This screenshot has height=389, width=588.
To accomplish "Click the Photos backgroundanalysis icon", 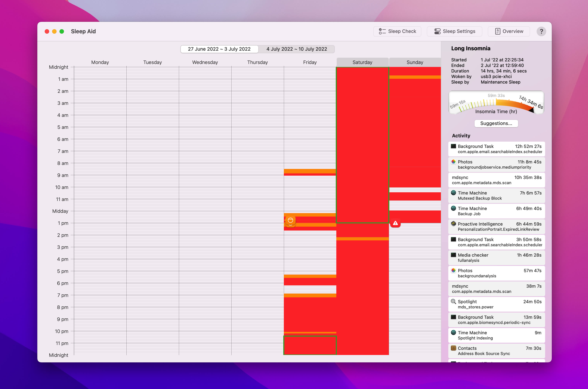I will coord(453,270).
